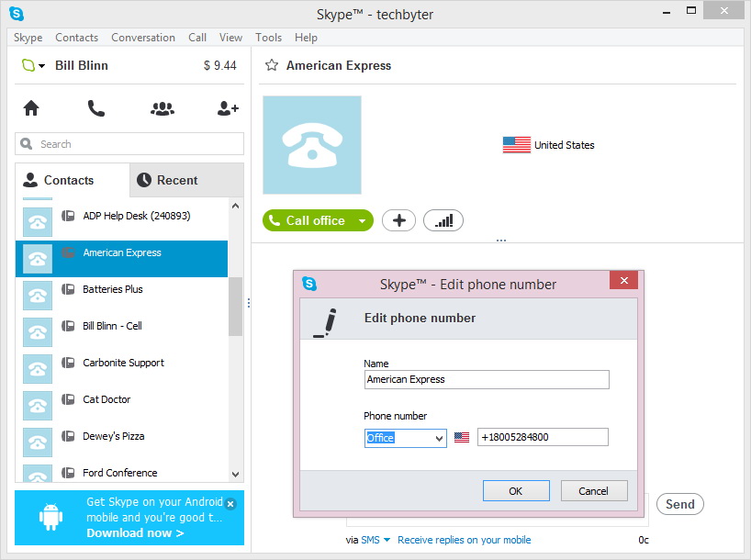
Task: Click the Skype logo in Edit phone dialog
Action: [x=309, y=284]
